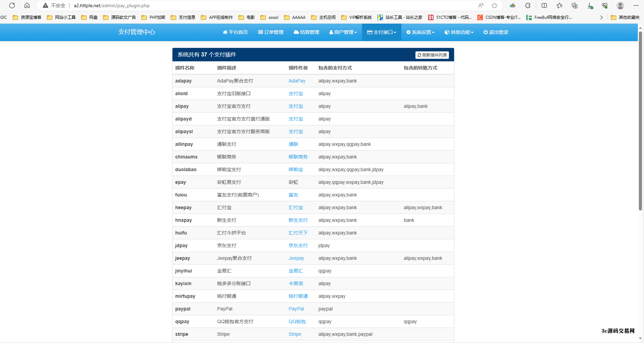Open the 电影 bookmark folder

(247, 17)
